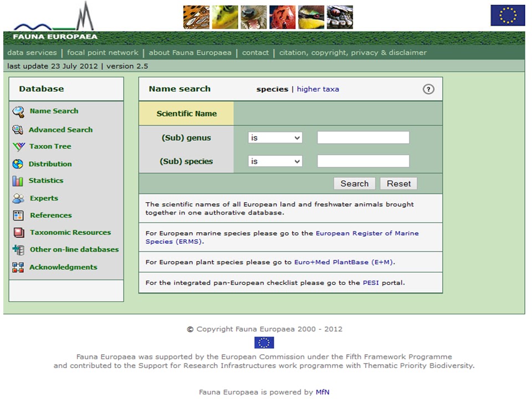Open citation, copyright, privacy & disclaimer
The width and height of the screenshot is (532, 399).
point(353,53)
